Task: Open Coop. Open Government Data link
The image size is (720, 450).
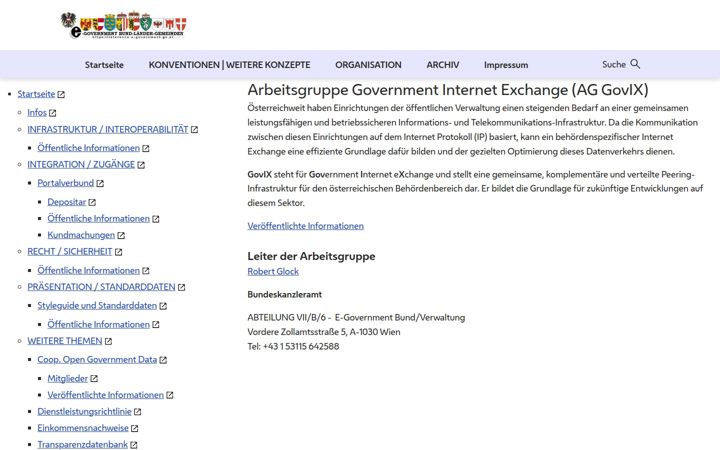Action: tap(97, 360)
